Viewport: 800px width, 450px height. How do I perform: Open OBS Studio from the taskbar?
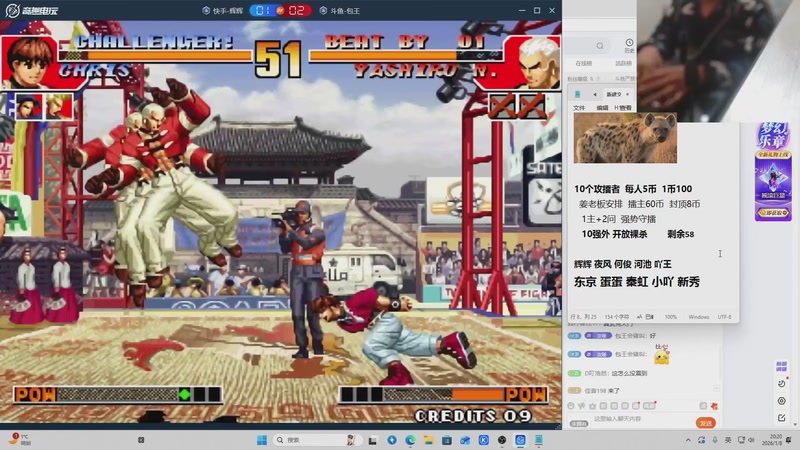(502, 440)
